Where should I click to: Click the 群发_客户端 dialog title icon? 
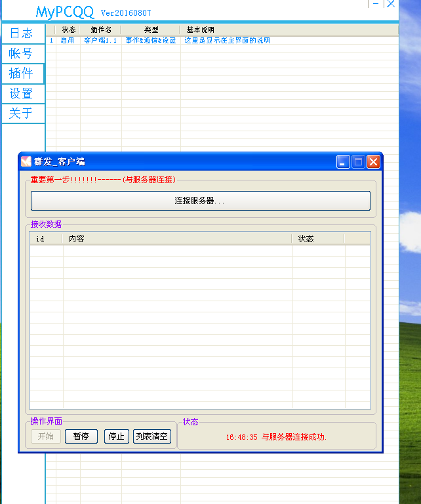click(x=26, y=161)
